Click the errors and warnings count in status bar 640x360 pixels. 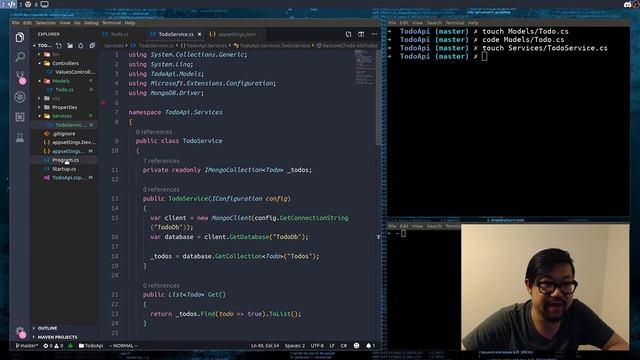coord(53,346)
